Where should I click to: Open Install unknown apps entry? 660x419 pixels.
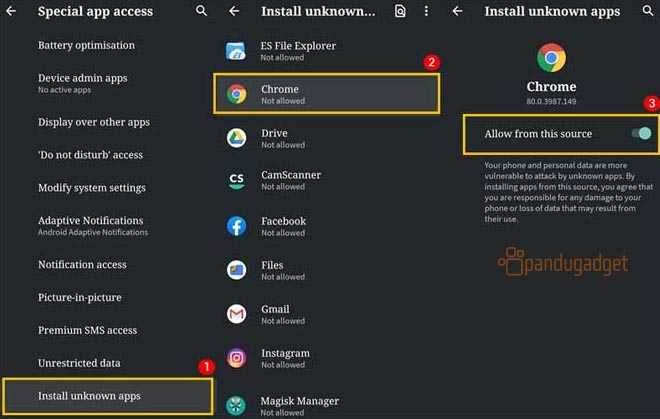107,396
